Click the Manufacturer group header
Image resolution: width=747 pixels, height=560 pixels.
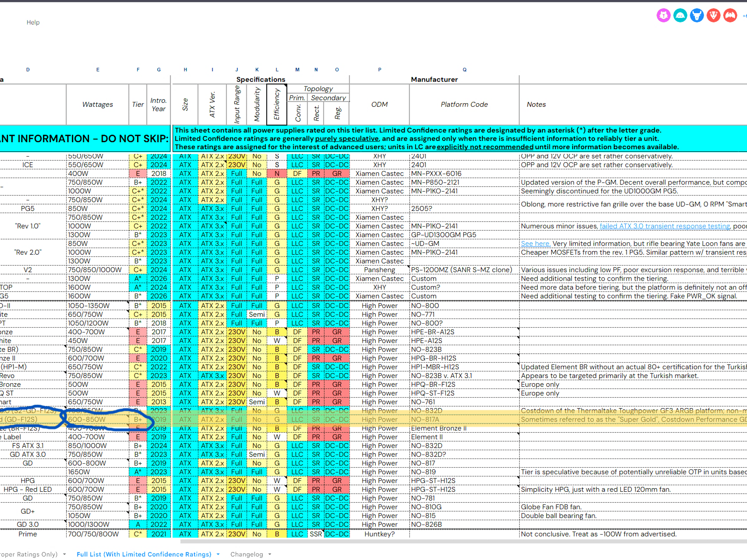[x=434, y=79]
